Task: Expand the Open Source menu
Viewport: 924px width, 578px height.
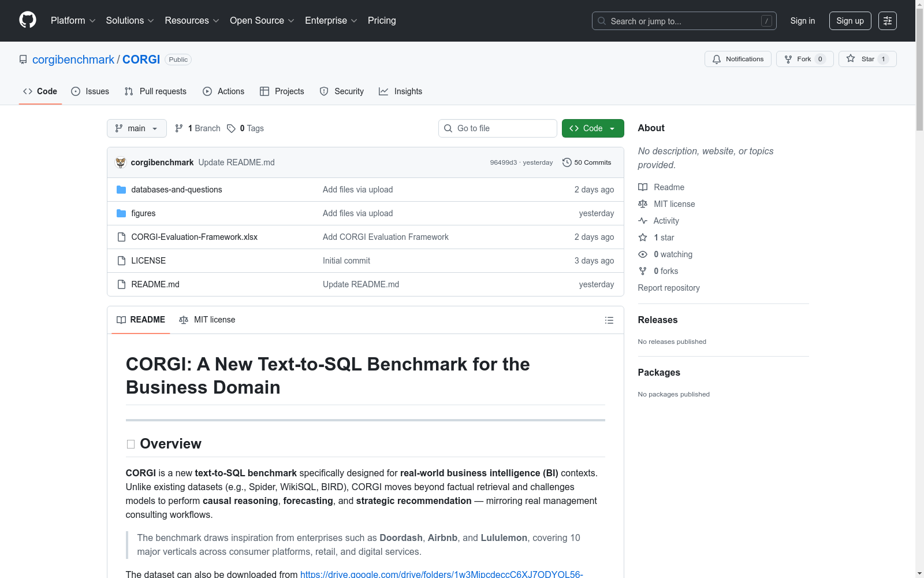Action: (262, 21)
